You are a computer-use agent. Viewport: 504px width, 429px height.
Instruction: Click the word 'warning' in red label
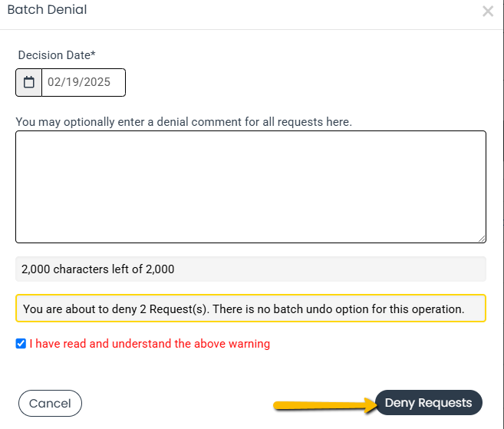[x=249, y=344]
